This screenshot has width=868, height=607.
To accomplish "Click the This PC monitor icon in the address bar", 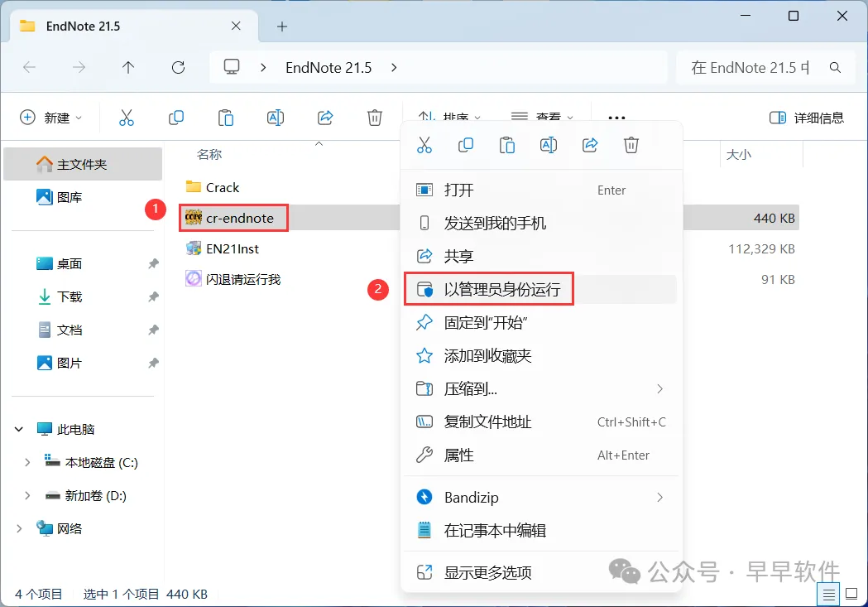I will pyautogui.click(x=232, y=67).
